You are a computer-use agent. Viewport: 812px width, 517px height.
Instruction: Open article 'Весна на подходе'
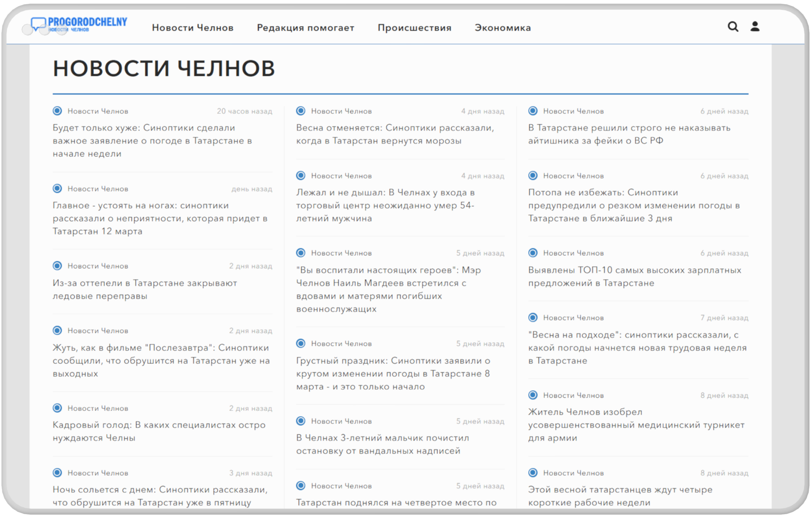point(638,348)
